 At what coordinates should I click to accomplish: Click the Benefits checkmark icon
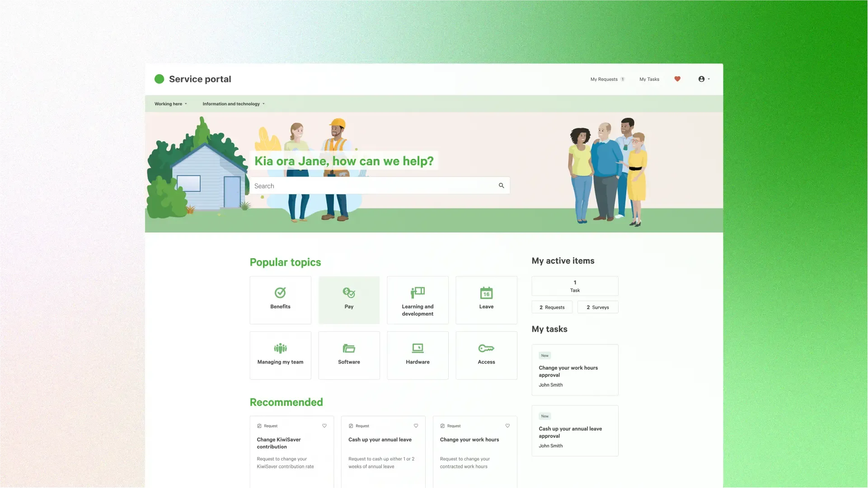pos(280,293)
